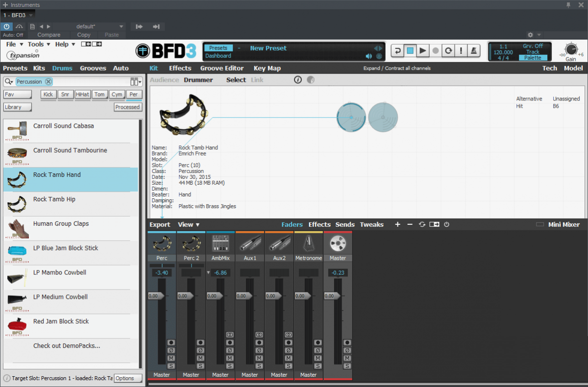Image resolution: width=588 pixels, height=387 pixels.
Task: Click the Options button
Action: 128,378
